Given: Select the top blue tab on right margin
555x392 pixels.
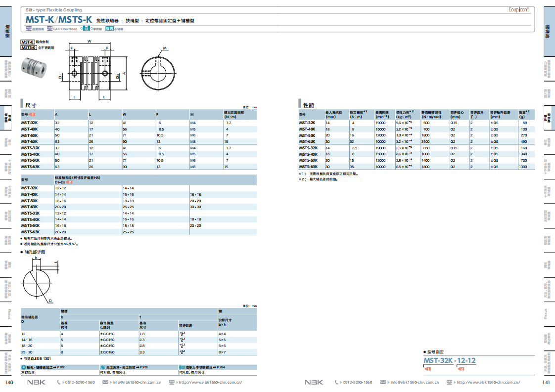Looking at the screenshot, I should coord(549,31).
